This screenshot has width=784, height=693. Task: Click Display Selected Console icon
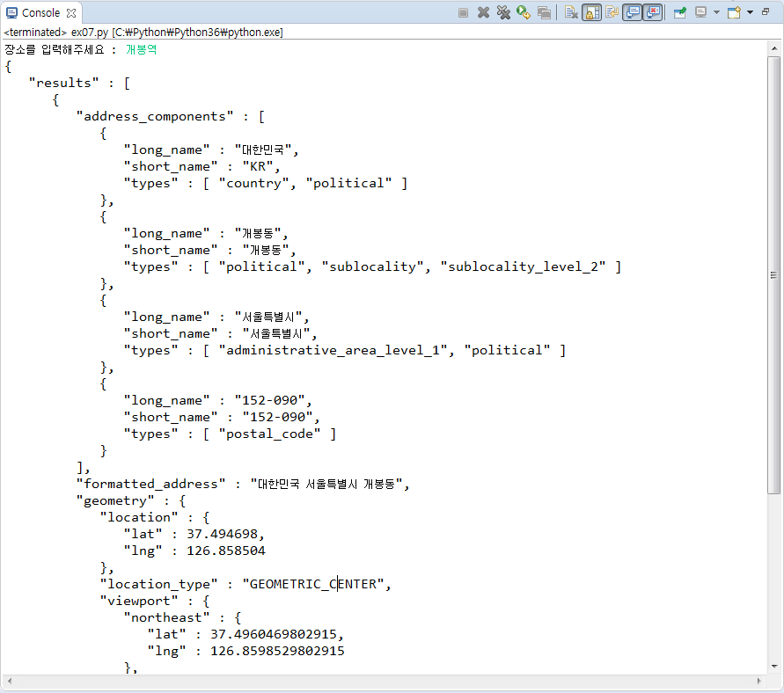[701, 12]
